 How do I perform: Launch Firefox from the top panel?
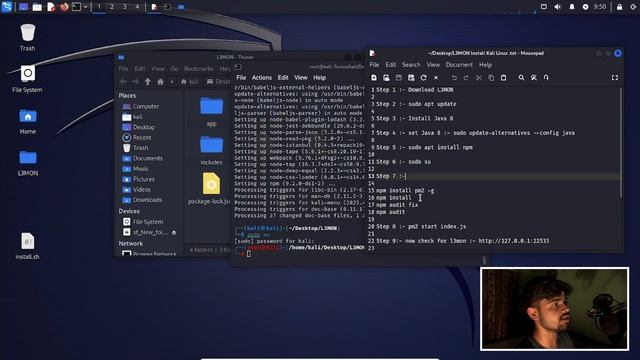[x=64, y=7]
